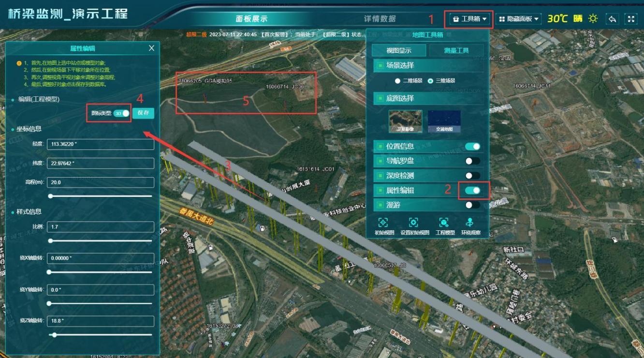
Task: Switch to the 测量工具 tab
Action: [456, 50]
